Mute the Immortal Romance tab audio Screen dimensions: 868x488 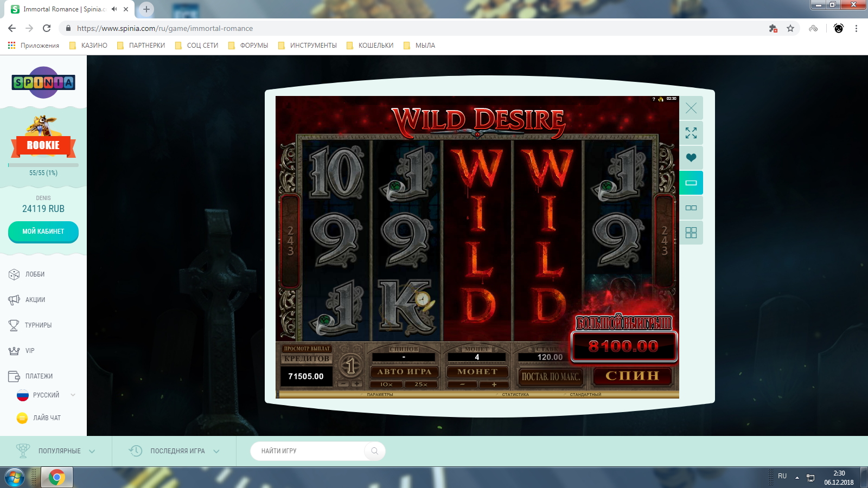click(114, 9)
